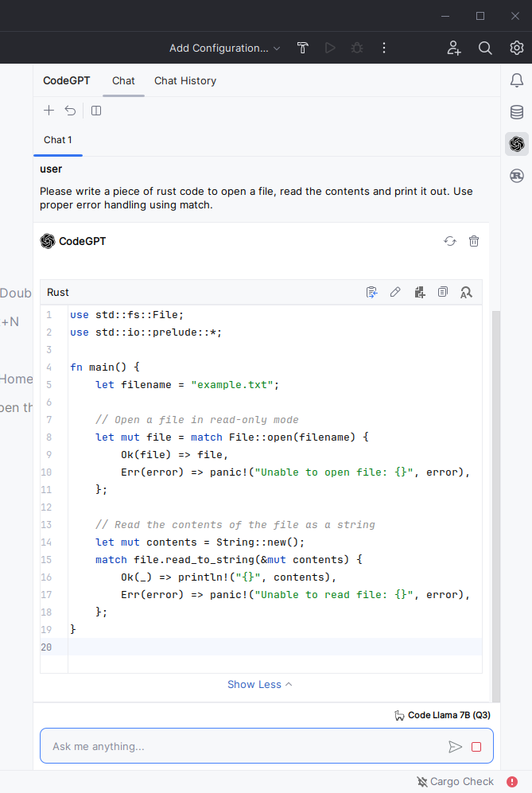Click the replace selection icon in Rust header
532x793 pixels.
pos(371,293)
